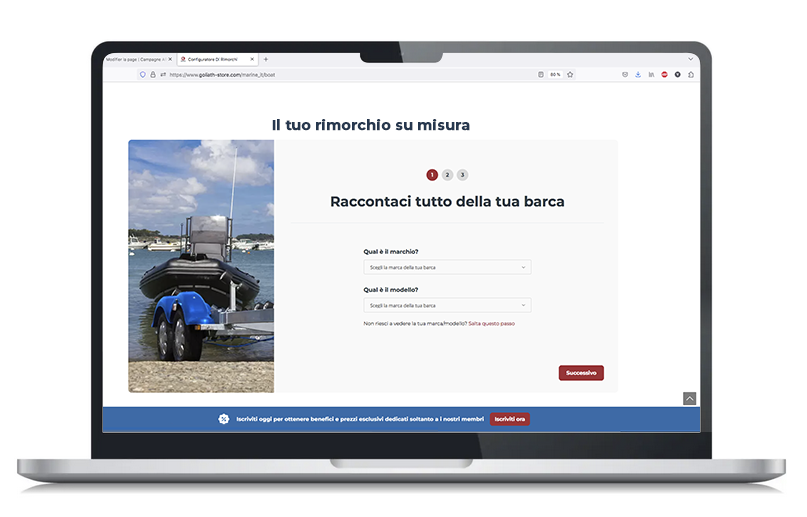Screen dimensions: 807x517
Task: Open the browser downloads icon
Action: click(x=638, y=74)
